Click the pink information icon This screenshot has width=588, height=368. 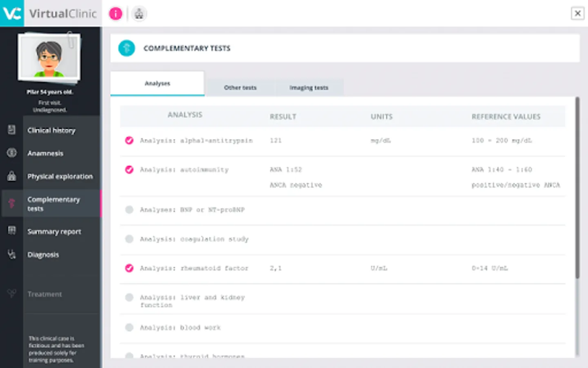(116, 14)
